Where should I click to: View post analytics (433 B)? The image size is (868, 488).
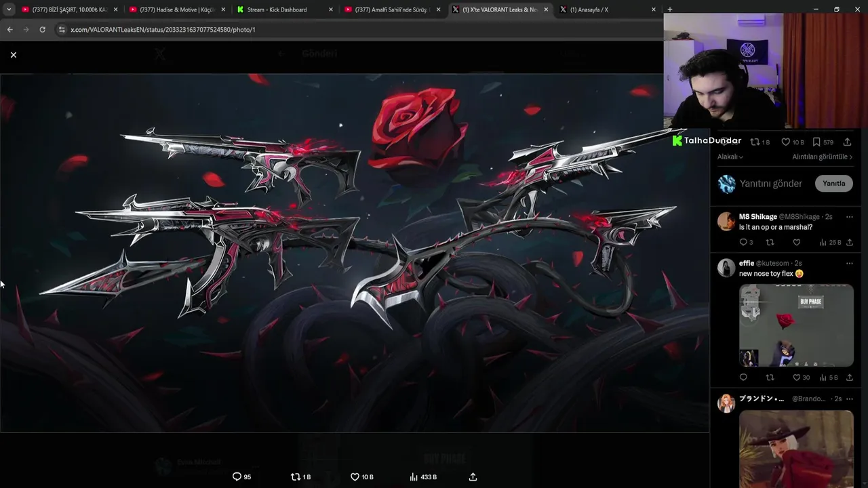point(423,477)
